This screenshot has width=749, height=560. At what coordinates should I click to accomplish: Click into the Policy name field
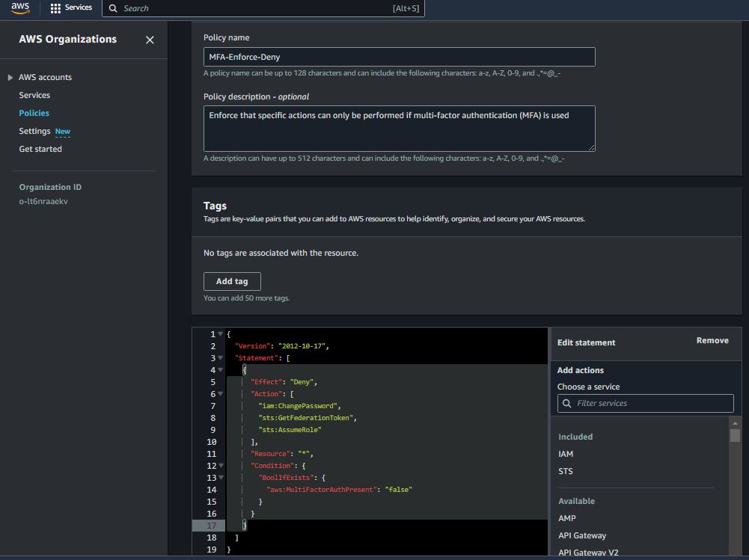[x=399, y=57]
